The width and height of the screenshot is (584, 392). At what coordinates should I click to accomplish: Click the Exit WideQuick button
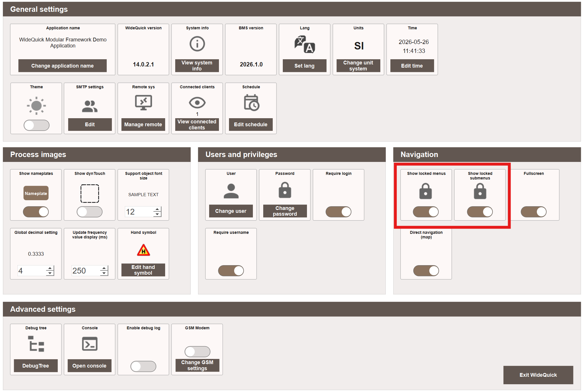[x=538, y=375]
